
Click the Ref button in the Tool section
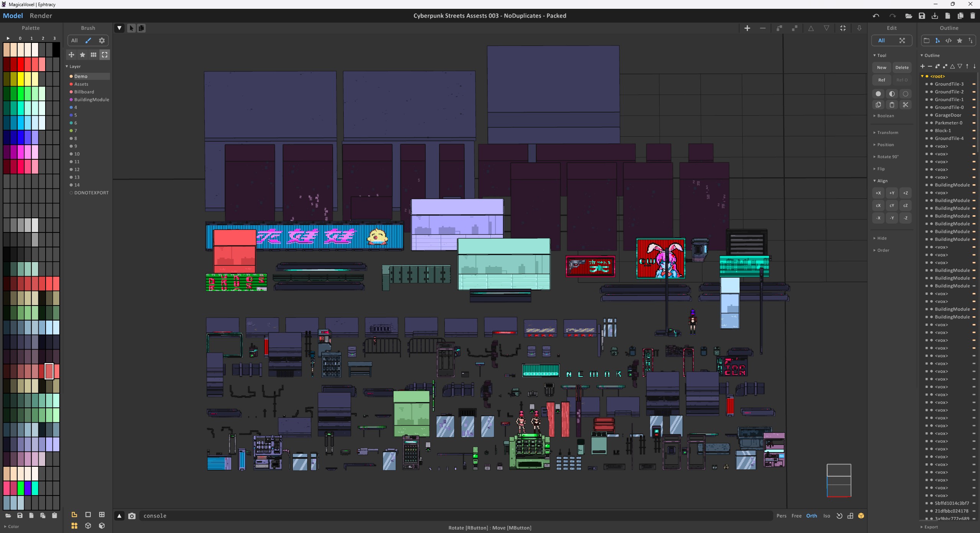(x=882, y=80)
